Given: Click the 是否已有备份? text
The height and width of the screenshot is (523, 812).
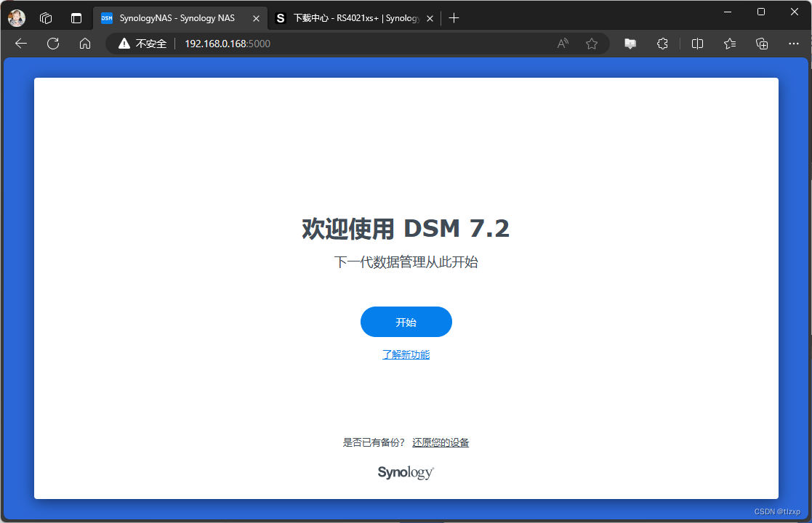Looking at the screenshot, I should tap(374, 442).
